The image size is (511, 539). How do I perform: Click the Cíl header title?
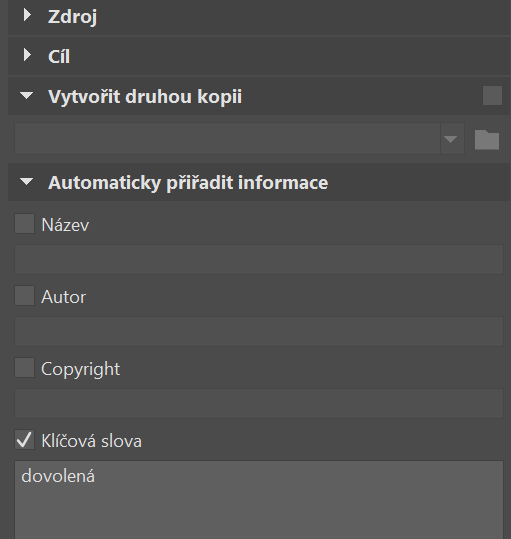pyautogui.click(x=59, y=56)
